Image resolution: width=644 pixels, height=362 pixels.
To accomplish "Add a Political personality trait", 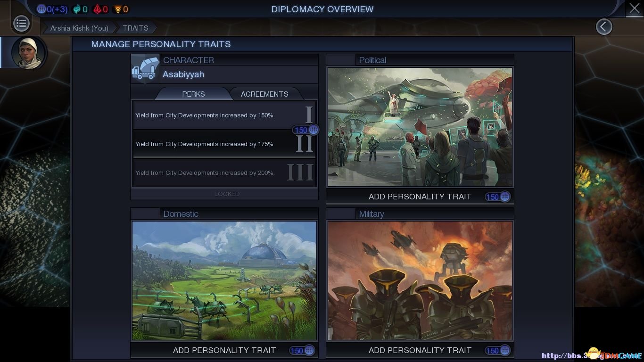I will coord(420,197).
